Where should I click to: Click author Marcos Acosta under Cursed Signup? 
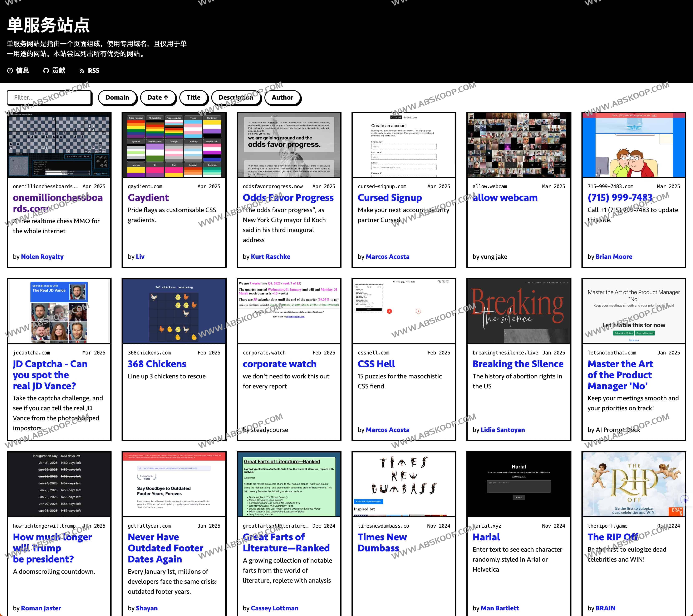click(x=388, y=257)
